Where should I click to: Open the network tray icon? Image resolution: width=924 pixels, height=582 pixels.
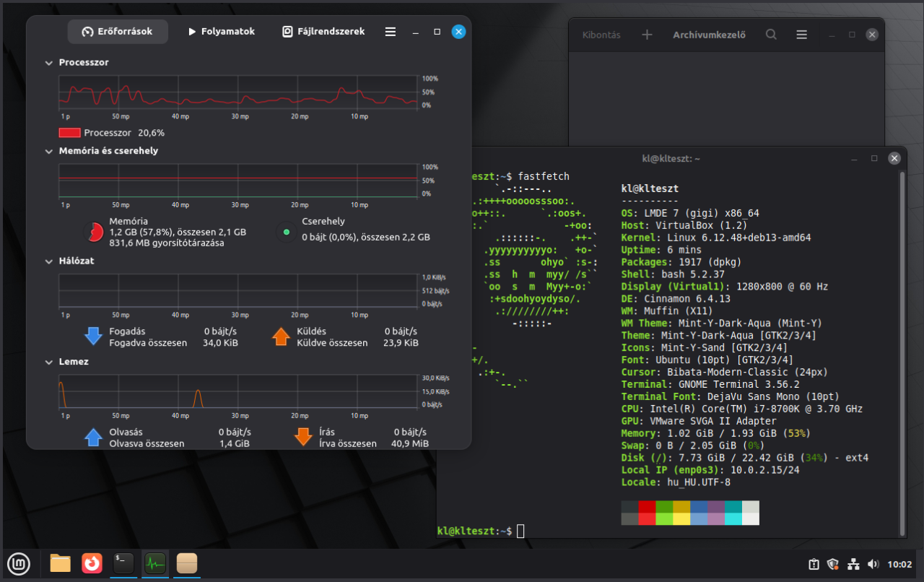[x=853, y=564]
